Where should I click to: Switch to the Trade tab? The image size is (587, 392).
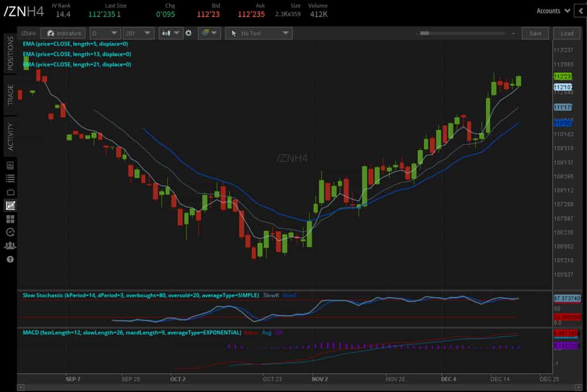[x=10, y=94]
